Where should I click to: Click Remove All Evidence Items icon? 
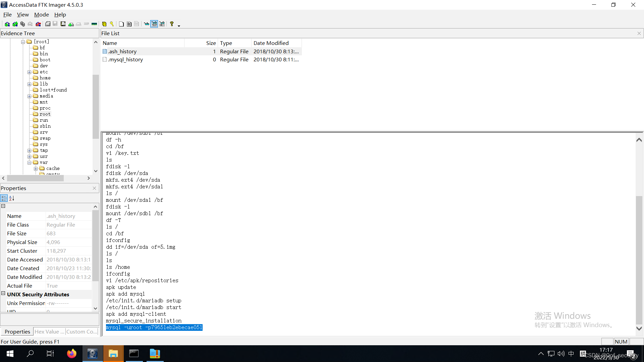[x=38, y=24]
